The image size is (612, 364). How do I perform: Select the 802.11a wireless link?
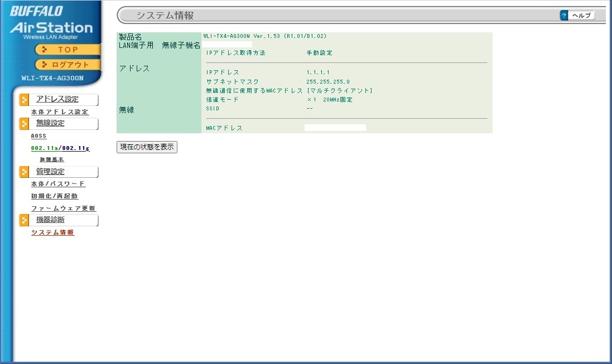(45, 148)
